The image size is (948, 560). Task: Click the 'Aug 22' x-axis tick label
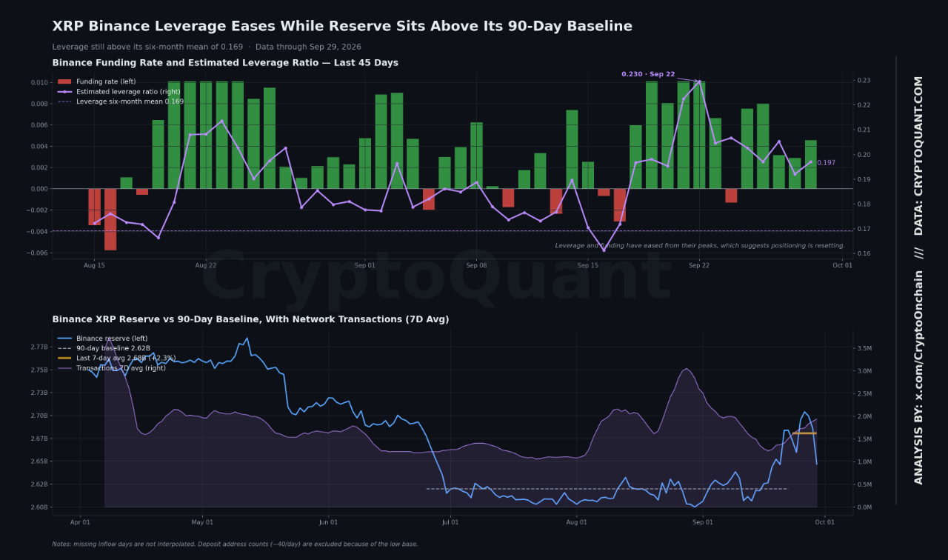coord(206,265)
